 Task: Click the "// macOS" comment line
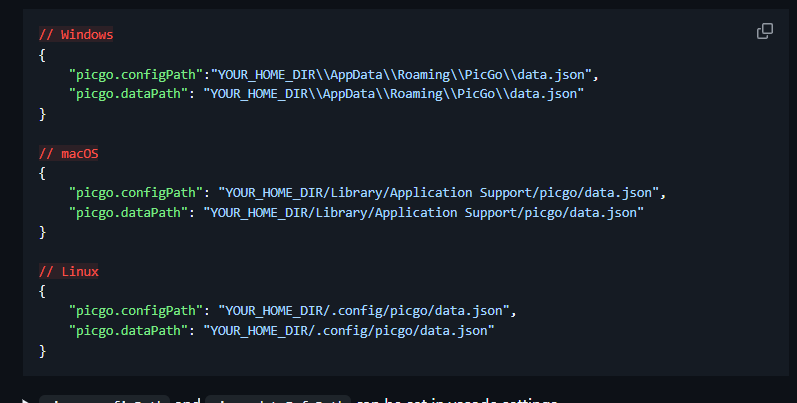click(69, 153)
